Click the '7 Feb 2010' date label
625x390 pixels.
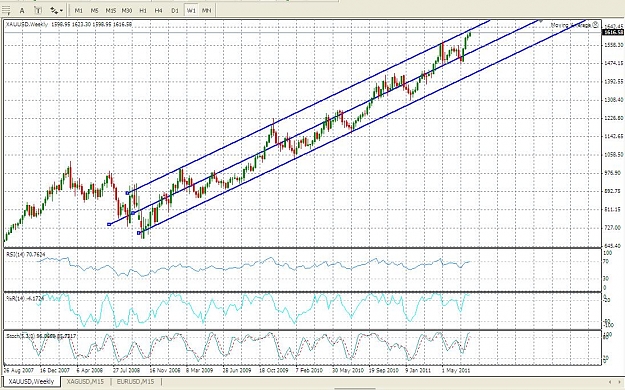309,370
